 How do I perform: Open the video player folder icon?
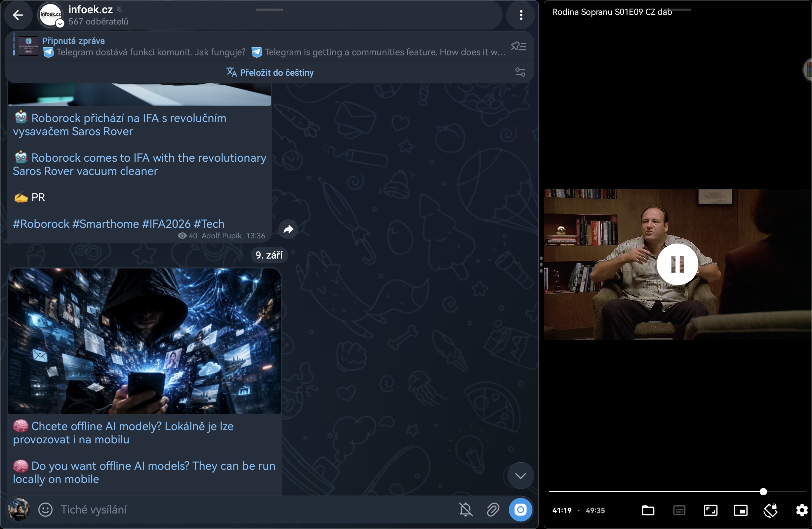click(648, 510)
